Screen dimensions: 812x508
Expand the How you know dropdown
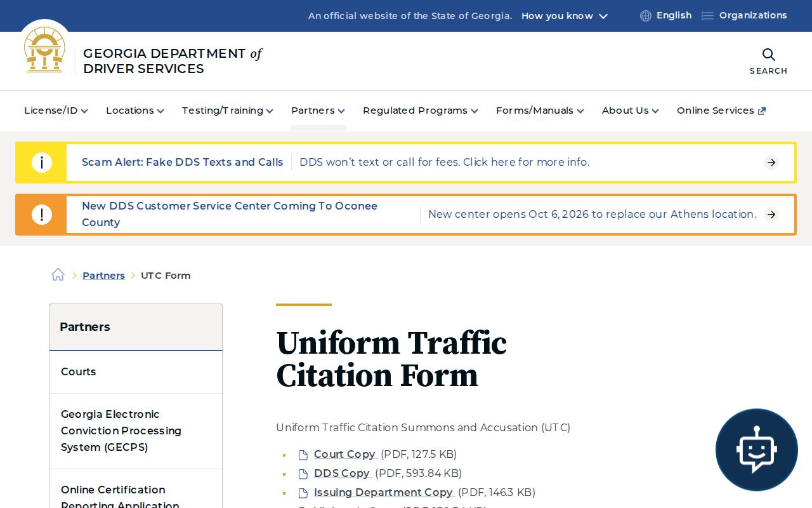[565, 16]
